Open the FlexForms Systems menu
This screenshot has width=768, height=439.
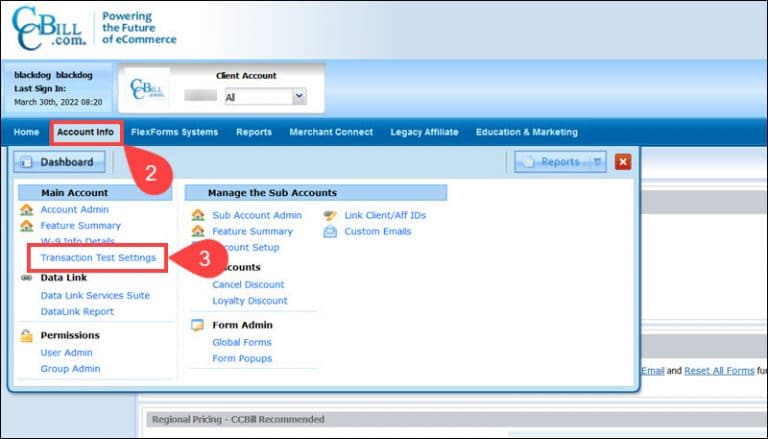(174, 132)
